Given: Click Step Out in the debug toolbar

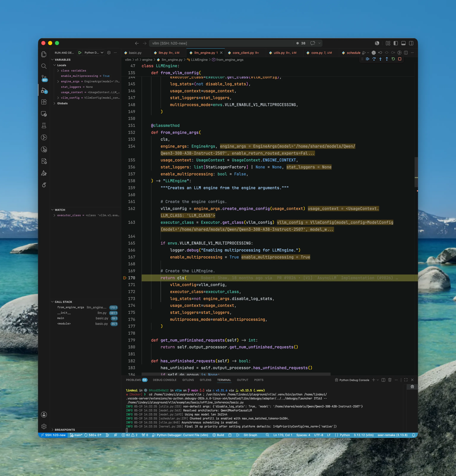Looking at the screenshot, I should (x=387, y=59).
